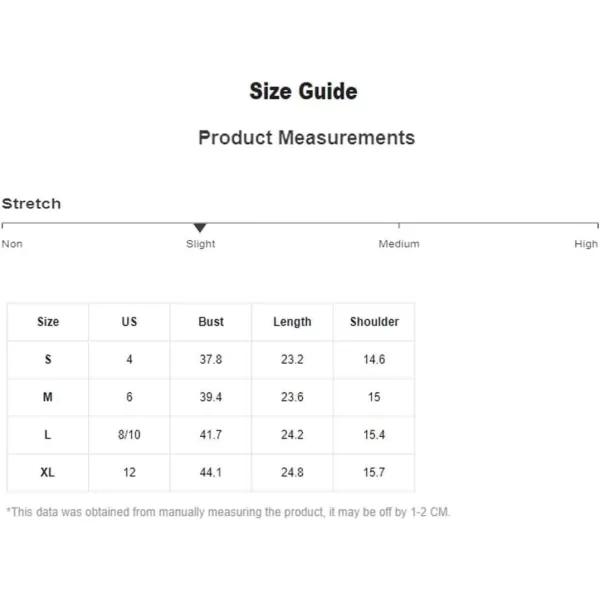Click the manual measuring disclaimer note
The width and height of the screenshot is (600, 600).
point(228,512)
